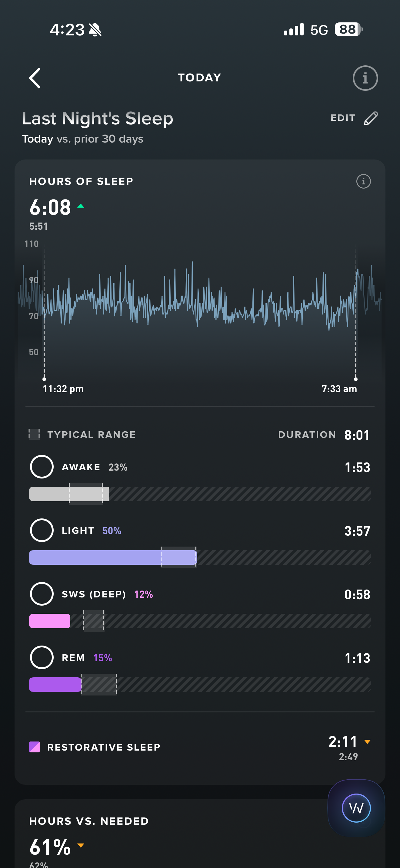
Task: Tap the Restorative Sleep color square
Action: pyautogui.click(x=35, y=747)
